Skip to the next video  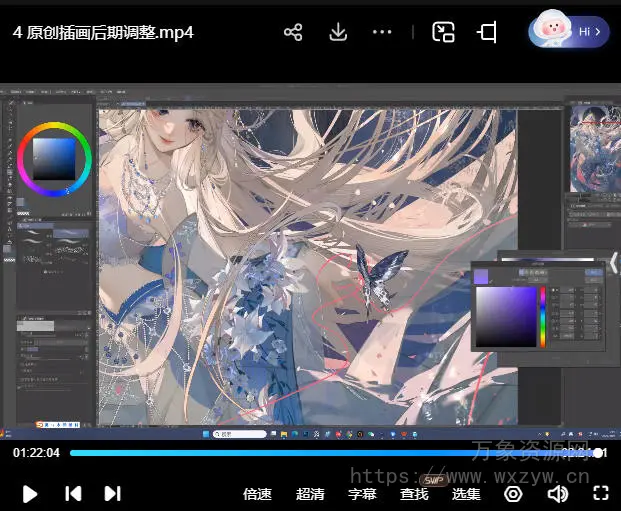click(x=112, y=493)
